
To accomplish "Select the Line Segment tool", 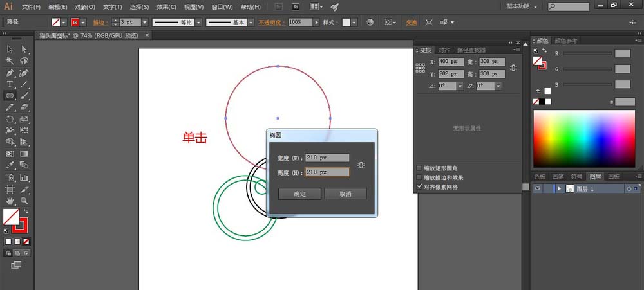I will pyautogui.click(x=24, y=84).
